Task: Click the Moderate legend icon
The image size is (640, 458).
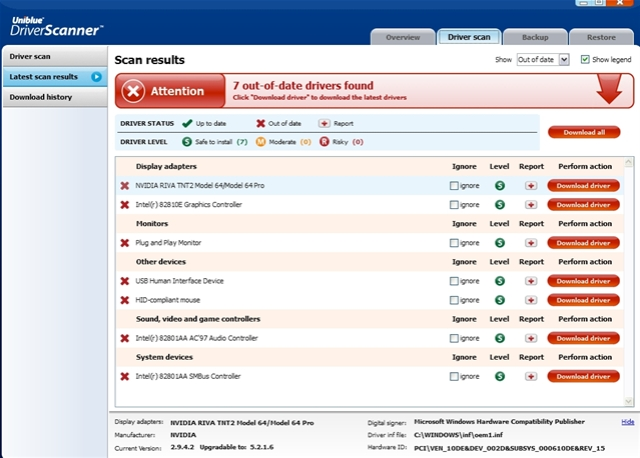Action: 260,142
